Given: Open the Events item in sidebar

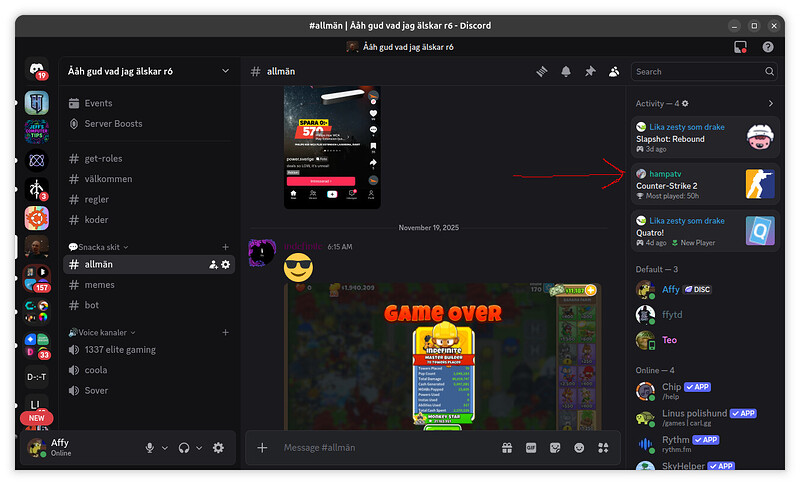Looking at the screenshot, I should tap(98, 103).
